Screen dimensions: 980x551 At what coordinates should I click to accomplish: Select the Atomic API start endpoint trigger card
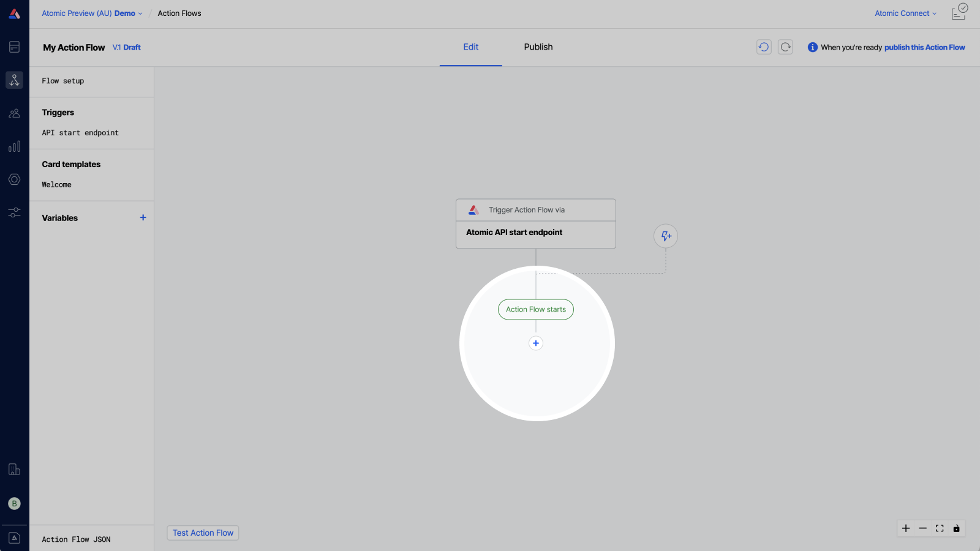[x=536, y=223]
